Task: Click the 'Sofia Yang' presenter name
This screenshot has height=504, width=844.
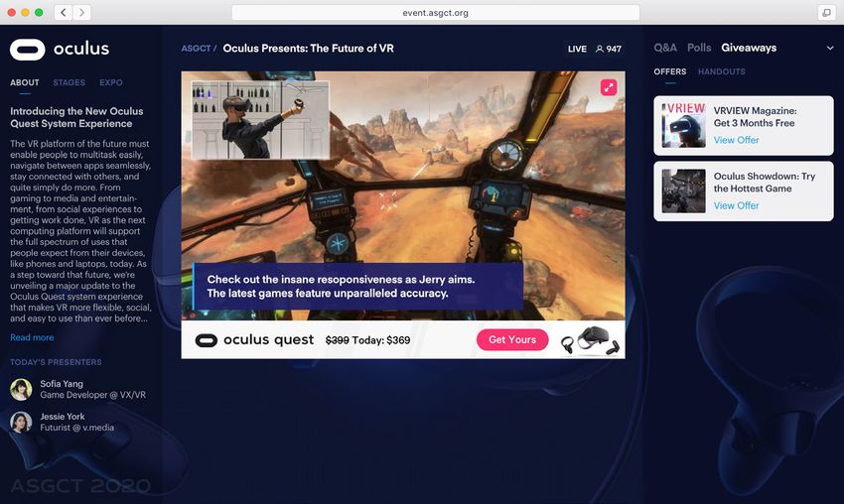Action: [x=62, y=384]
